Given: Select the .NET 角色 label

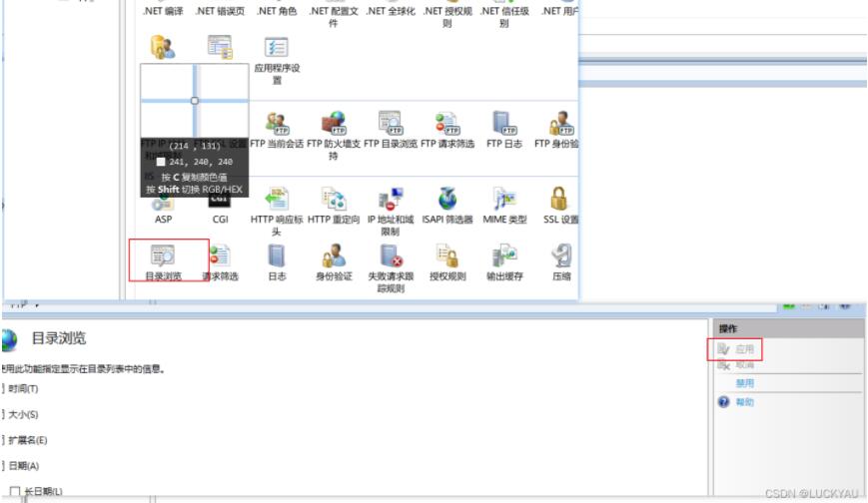Looking at the screenshot, I should tap(277, 11).
